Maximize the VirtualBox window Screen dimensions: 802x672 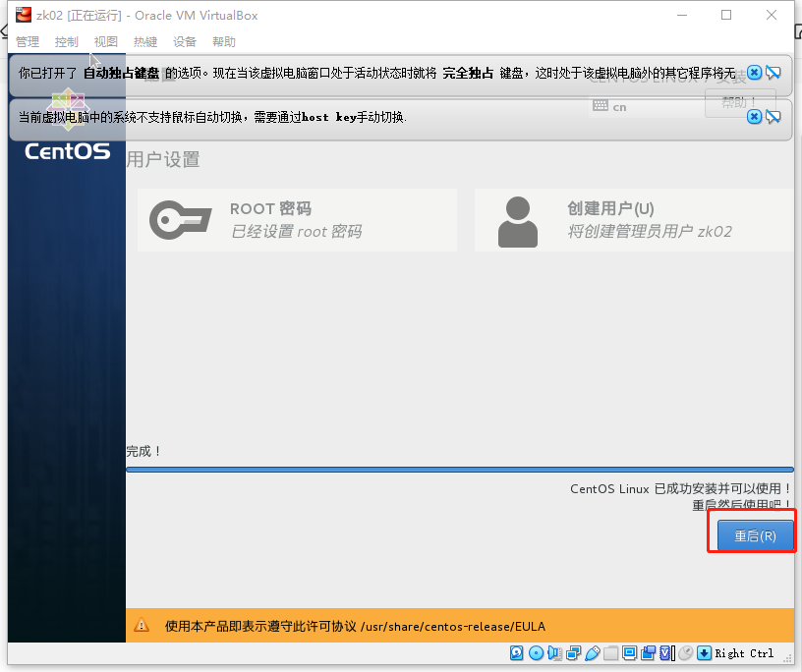pyautogui.click(x=726, y=15)
